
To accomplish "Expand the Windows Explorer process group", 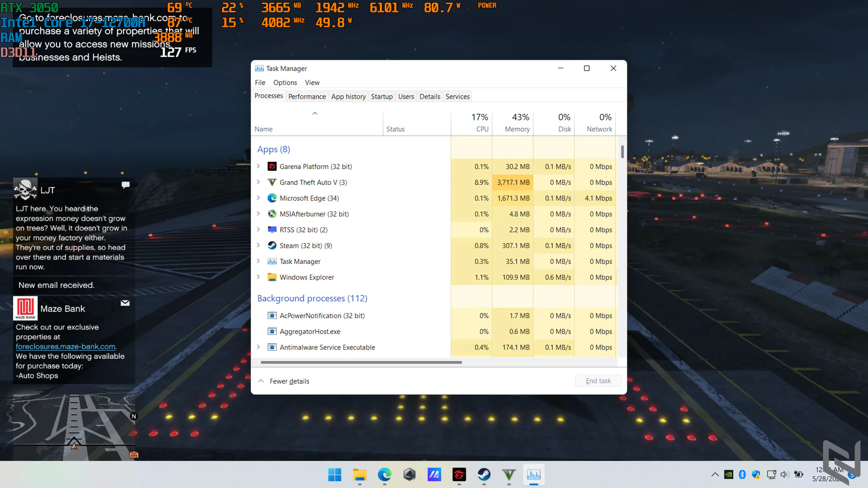I will 258,277.
